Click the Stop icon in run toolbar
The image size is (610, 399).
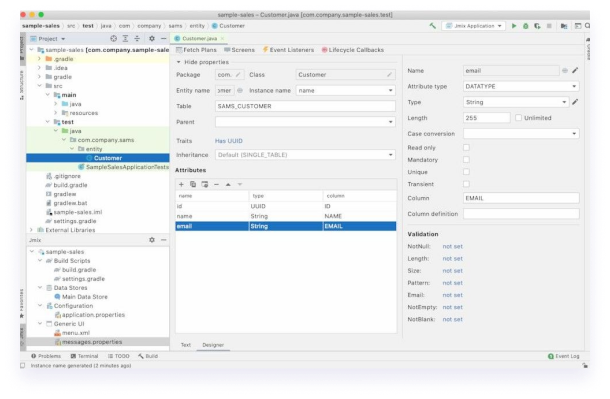click(549, 26)
